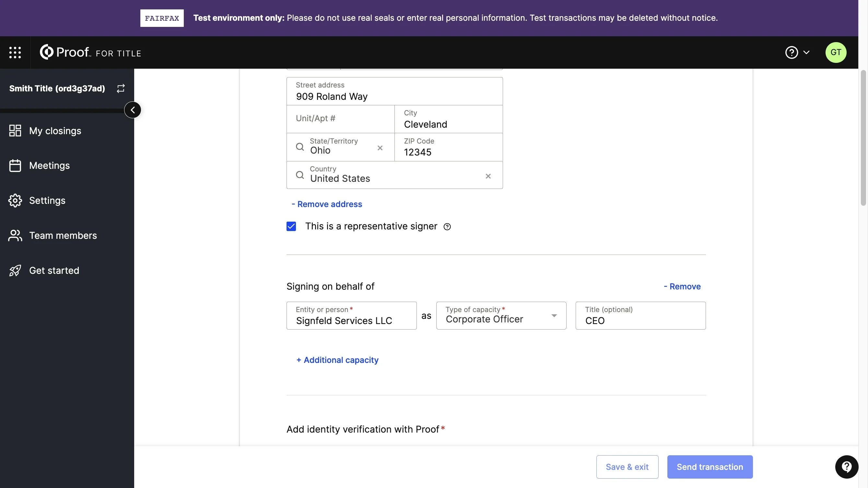This screenshot has width=868, height=488.
Task: Show representative signer help tooltip icon
Action: [447, 227]
